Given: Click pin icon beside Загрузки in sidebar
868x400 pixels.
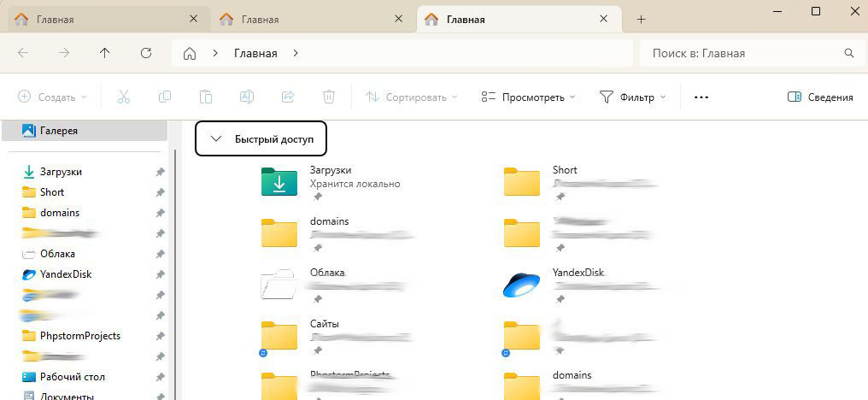Looking at the screenshot, I should pyautogui.click(x=160, y=173).
